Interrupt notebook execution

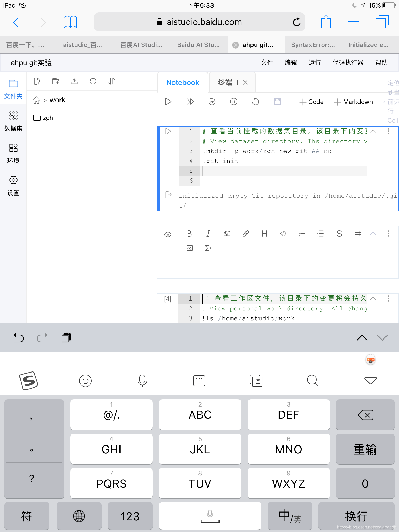pos(234,102)
